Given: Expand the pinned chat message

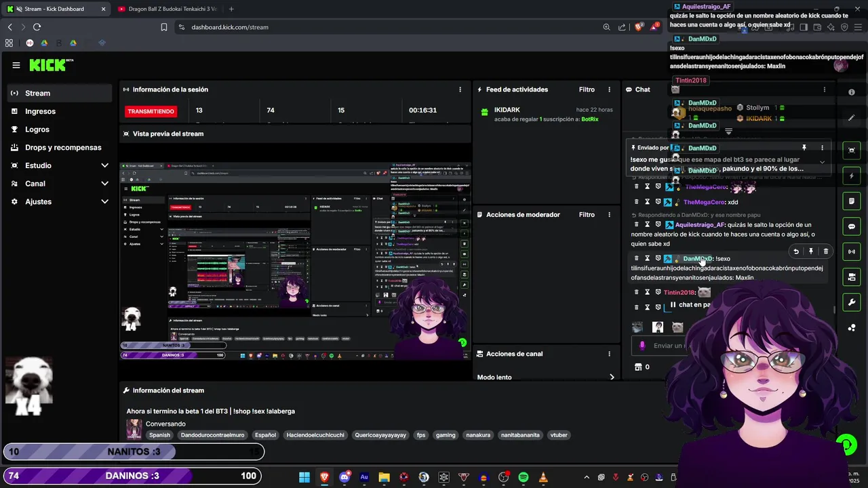Looking at the screenshot, I should coord(822,162).
